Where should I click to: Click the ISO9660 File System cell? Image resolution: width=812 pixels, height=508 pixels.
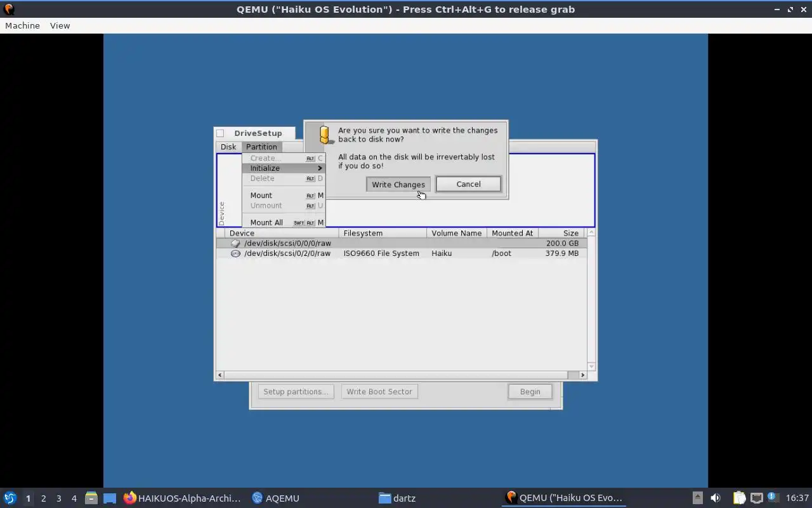381,253
